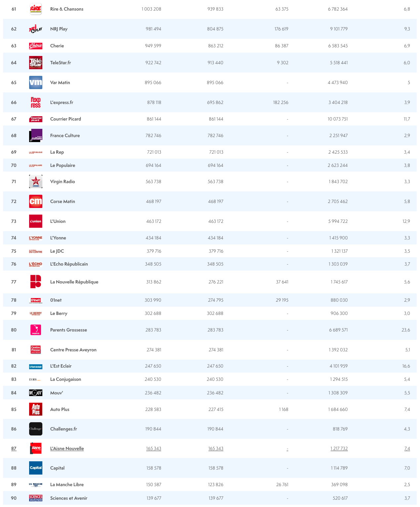Click the Télé Star logo
420x507 pixels.
coord(36,63)
